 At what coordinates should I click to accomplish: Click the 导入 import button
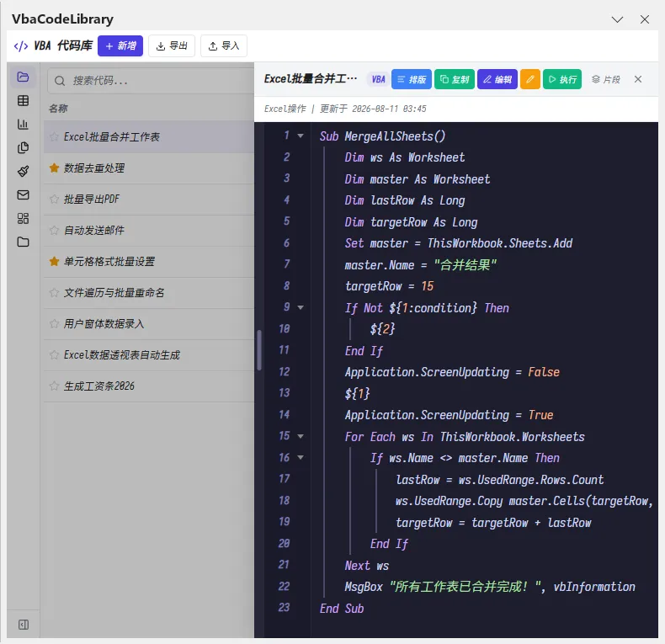(224, 45)
